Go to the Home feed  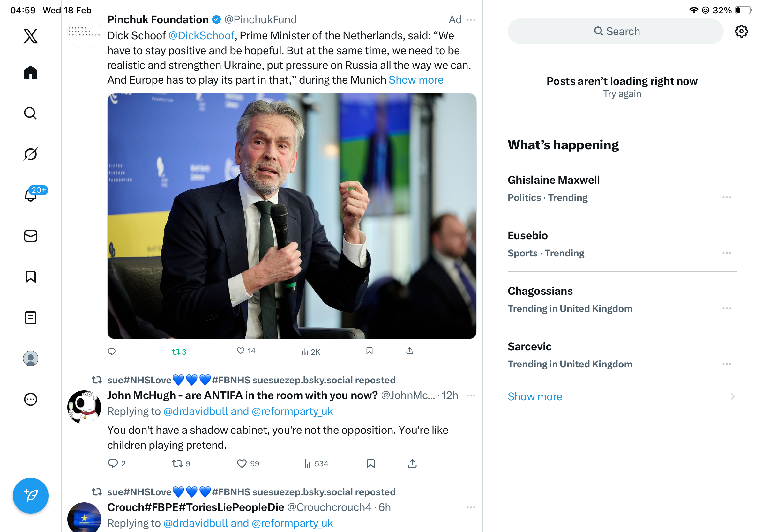31,72
